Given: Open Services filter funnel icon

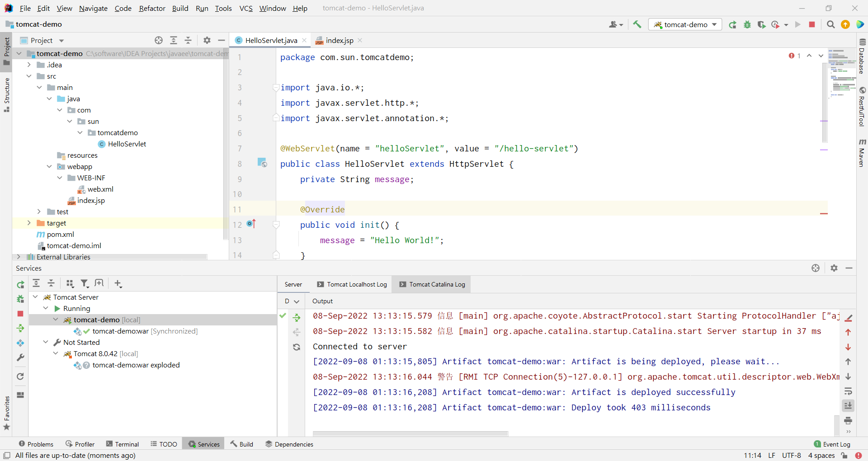Looking at the screenshot, I should (85, 283).
